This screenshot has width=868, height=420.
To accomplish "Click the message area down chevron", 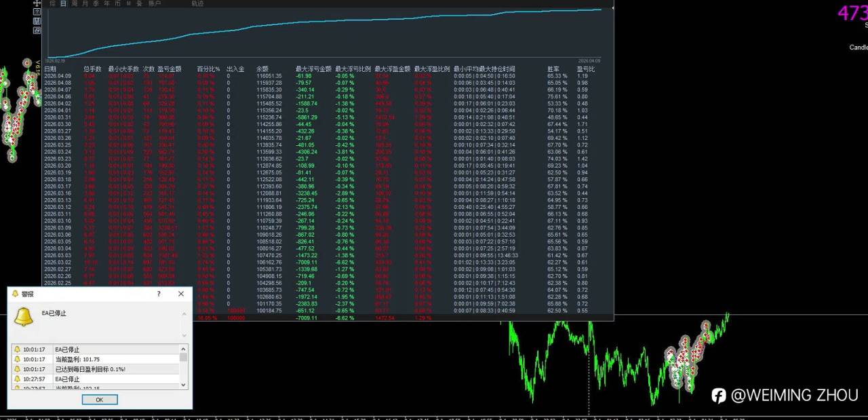I will tap(184, 335).
